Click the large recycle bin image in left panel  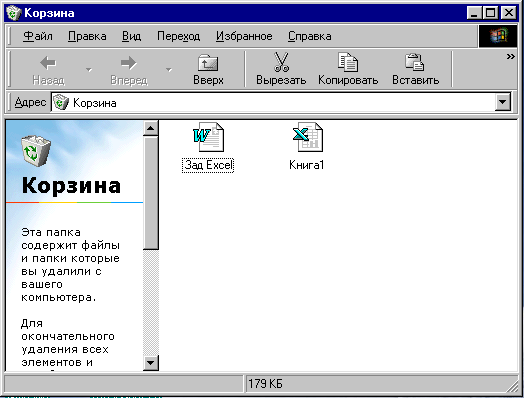[x=35, y=151]
